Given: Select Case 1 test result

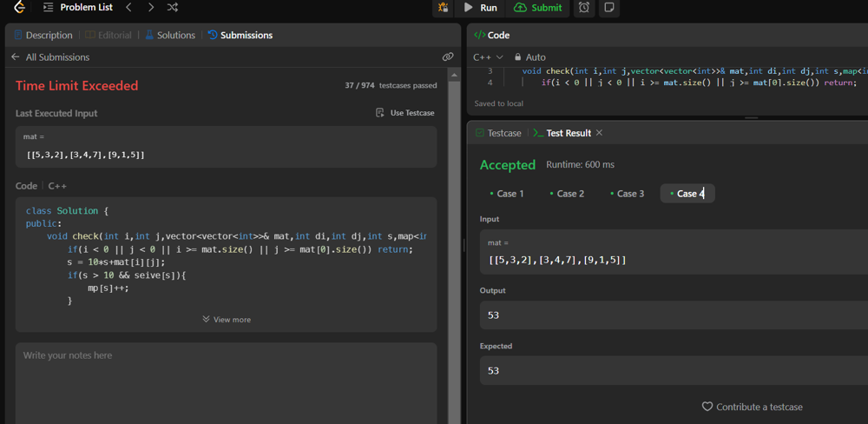Looking at the screenshot, I should click(506, 194).
